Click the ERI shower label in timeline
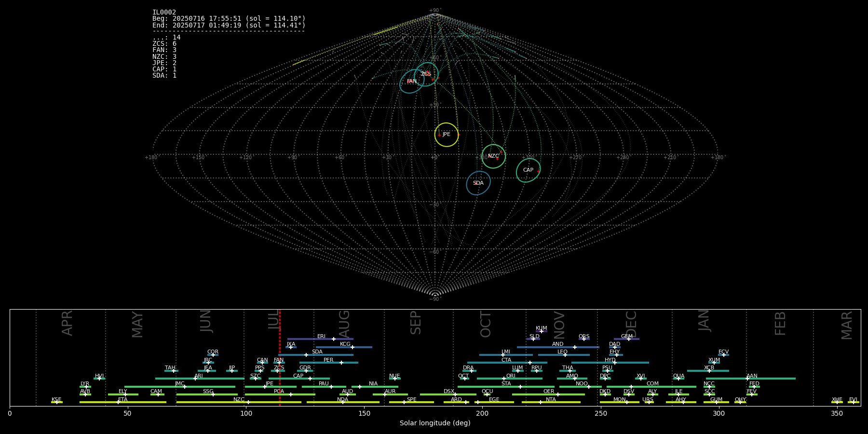This screenshot has height=434, width=868. pos(321,337)
